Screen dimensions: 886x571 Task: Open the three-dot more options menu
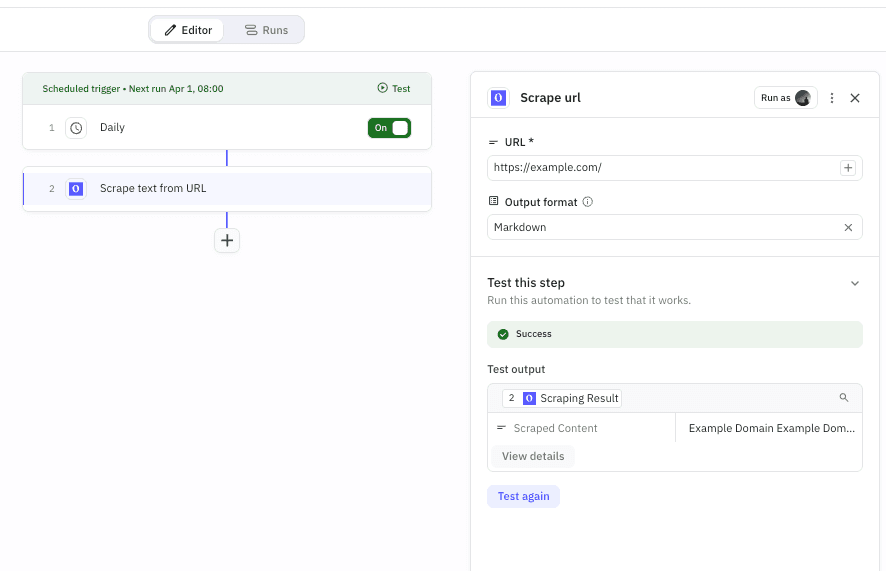tap(832, 98)
